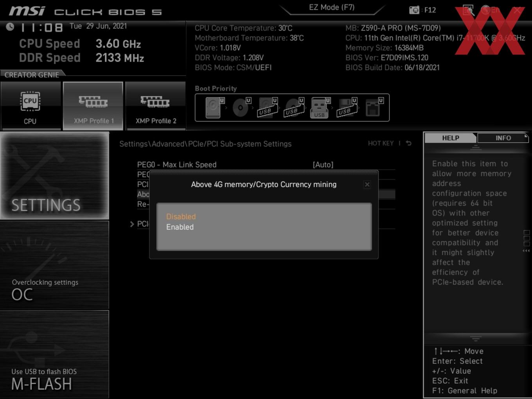
Task: Choose Enabled in the Above 4G memory list
Action: pos(180,227)
